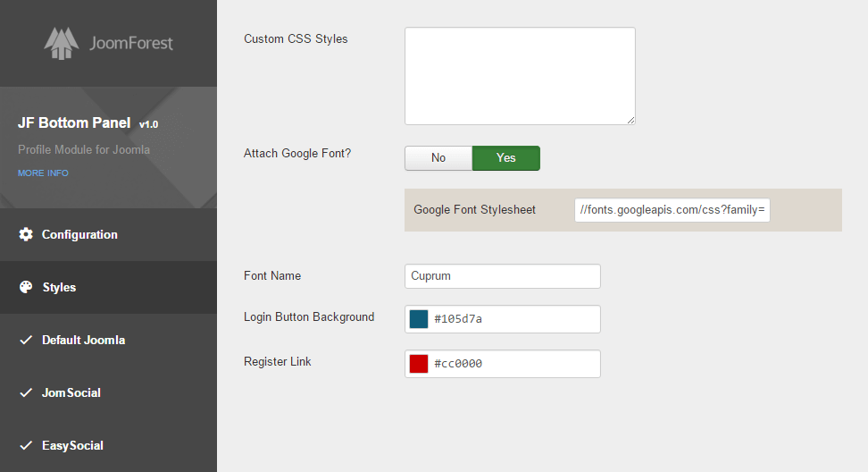
Task: Focus the Custom CSS Styles text area
Action: (520, 76)
